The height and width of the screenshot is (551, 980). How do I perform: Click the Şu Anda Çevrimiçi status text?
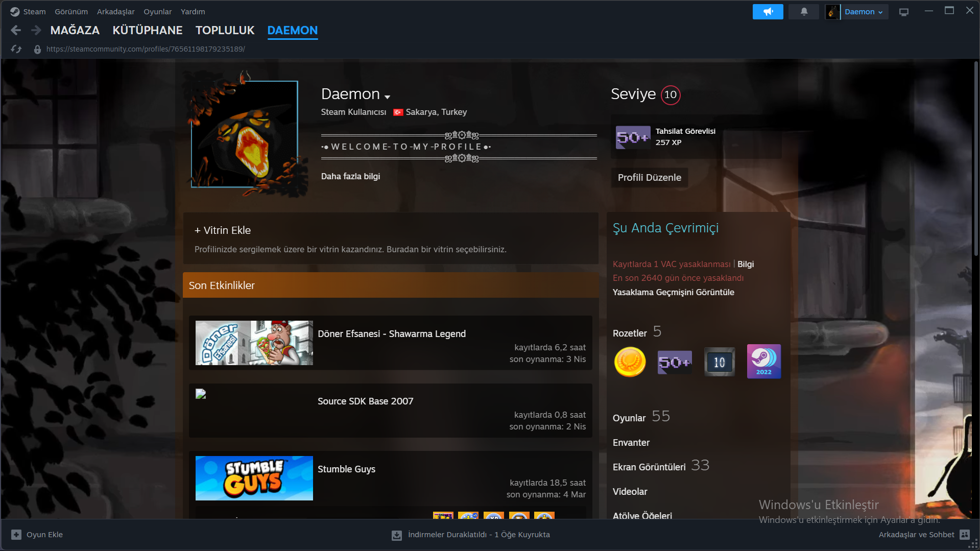click(x=665, y=228)
